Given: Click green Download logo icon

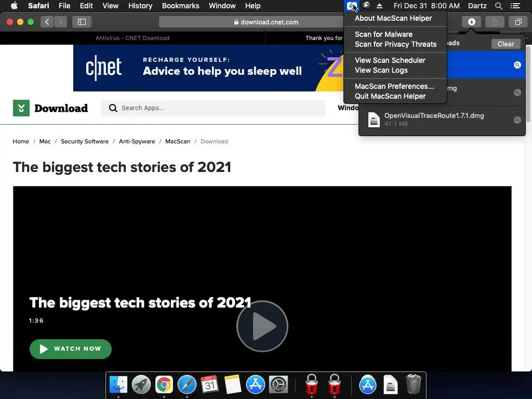Looking at the screenshot, I should (21, 108).
